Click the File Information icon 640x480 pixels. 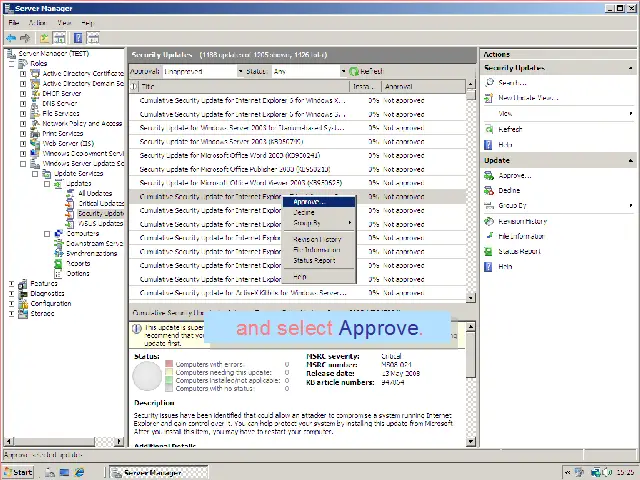click(x=489, y=236)
